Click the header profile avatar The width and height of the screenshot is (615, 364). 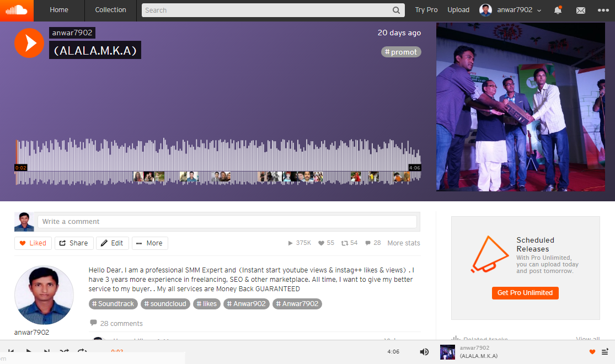[485, 10]
